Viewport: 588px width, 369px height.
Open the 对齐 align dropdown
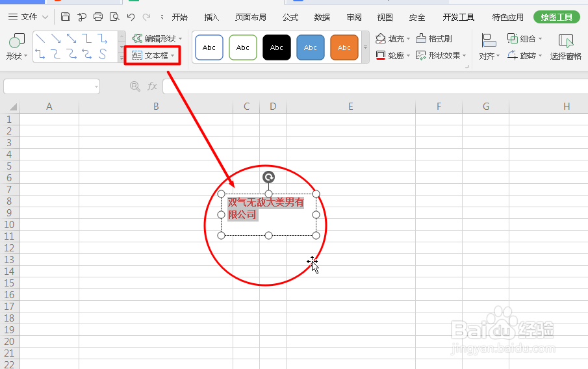(489, 47)
